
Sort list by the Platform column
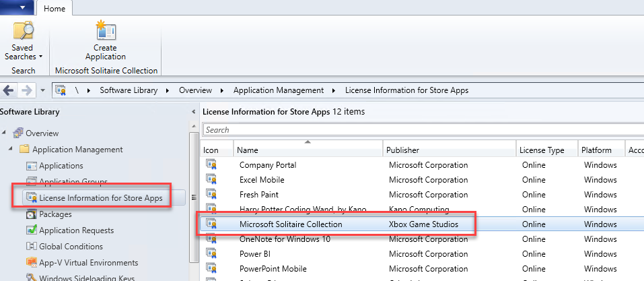pos(602,150)
